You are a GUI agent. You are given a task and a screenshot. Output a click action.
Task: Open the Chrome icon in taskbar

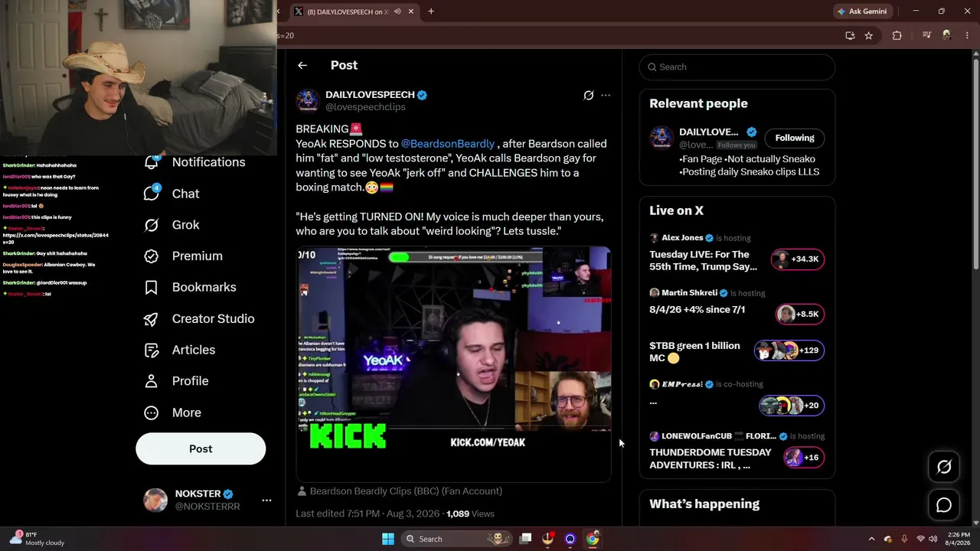pyautogui.click(x=593, y=539)
